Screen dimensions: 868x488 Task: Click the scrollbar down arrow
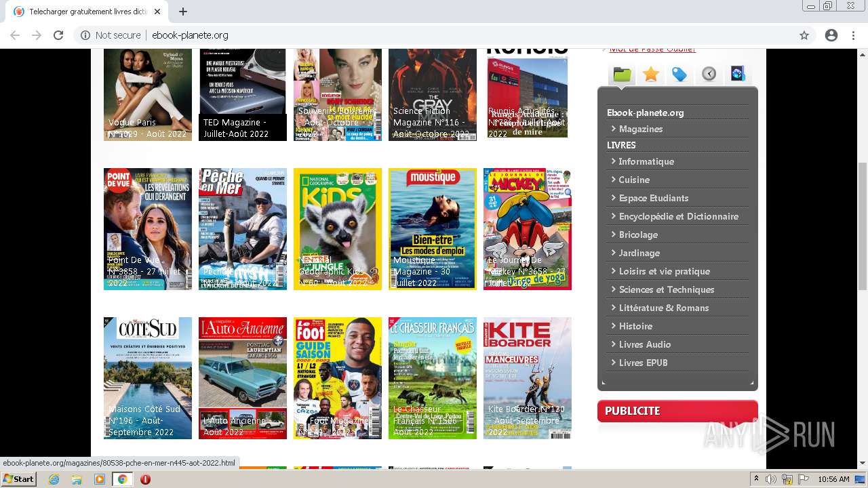[x=862, y=463]
